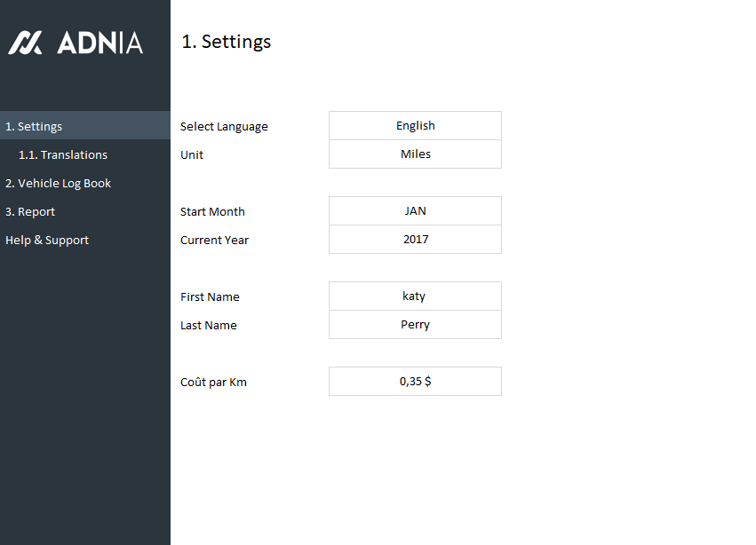This screenshot has width=756, height=545.
Task: Click the Coût par Km label
Action: coord(213,382)
